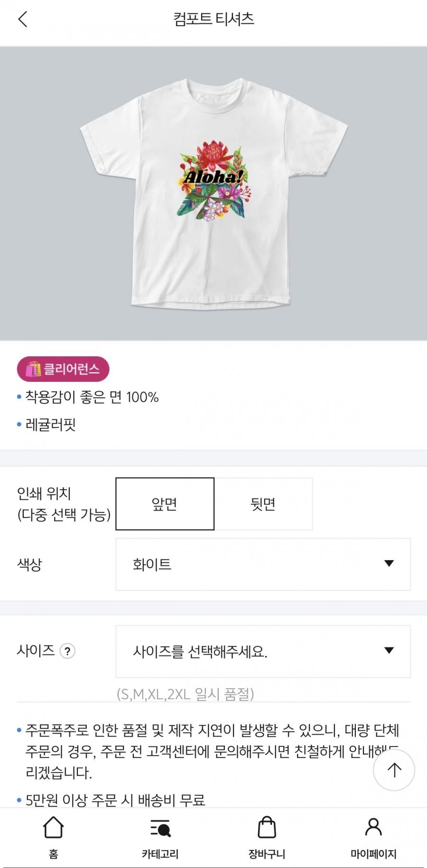Tap the back arrow icon
This screenshot has height=868, width=427.
(23, 19)
